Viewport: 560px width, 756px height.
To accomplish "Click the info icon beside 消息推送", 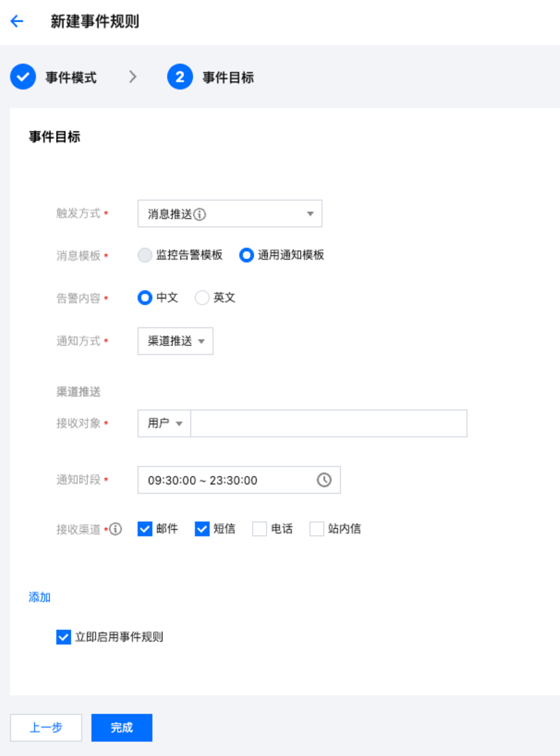I will tap(200, 215).
